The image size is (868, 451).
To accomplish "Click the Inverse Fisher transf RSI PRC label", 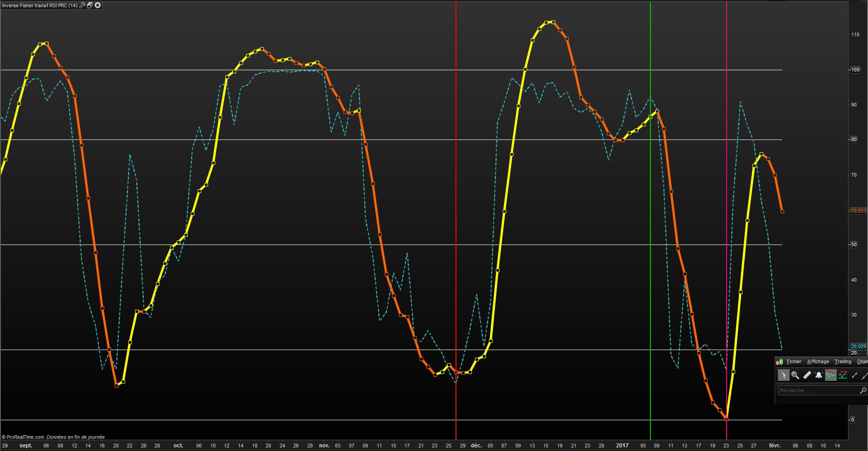I will pyautogui.click(x=39, y=5).
